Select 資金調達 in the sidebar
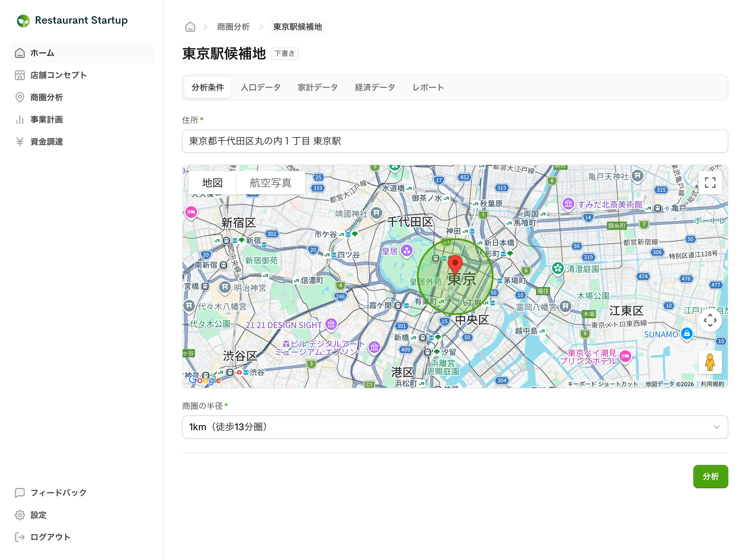 coord(81,141)
